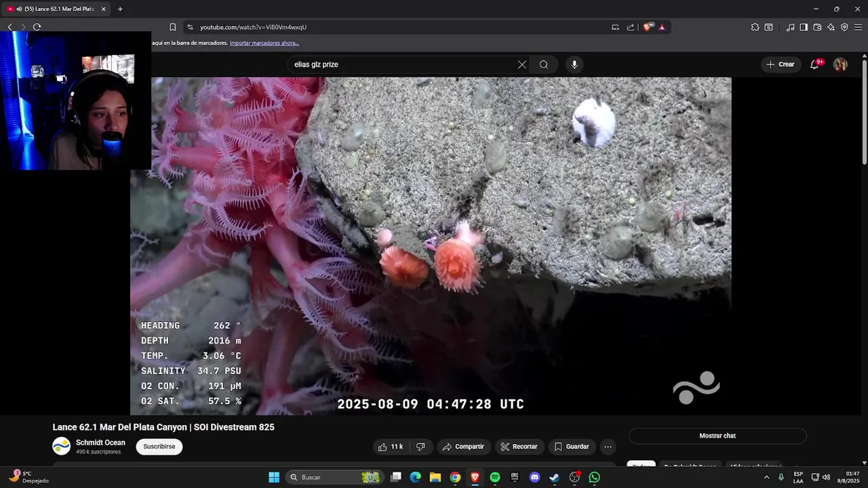The height and width of the screenshot is (488, 868).
Task: Open the Brave Wallet icon
Action: 817,27
